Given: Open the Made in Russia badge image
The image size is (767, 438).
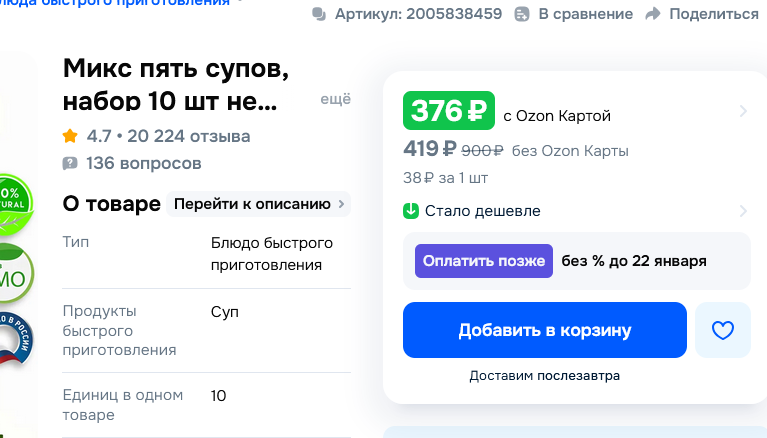Looking at the screenshot, I should pyautogui.click(x=15, y=338).
